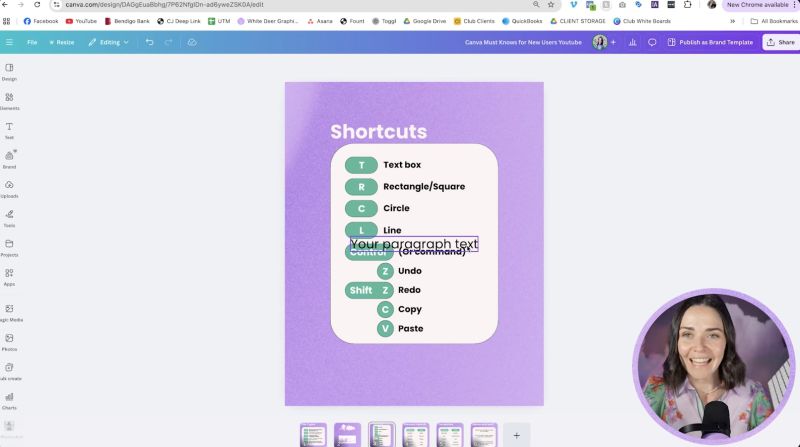Click the Redo arrow in Canva toolbar
The height and width of the screenshot is (447, 800).
[x=168, y=42]
